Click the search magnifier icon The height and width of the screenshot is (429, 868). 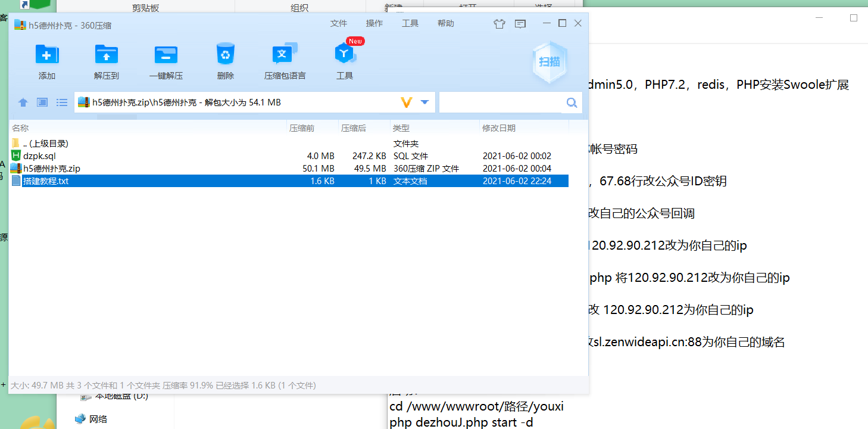pos(571,102)
